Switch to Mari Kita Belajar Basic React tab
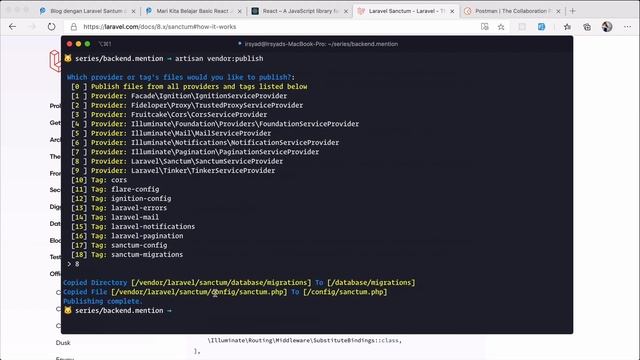Image resolution: width=640 pixels, height=360 pixels. tap(193, 11)
